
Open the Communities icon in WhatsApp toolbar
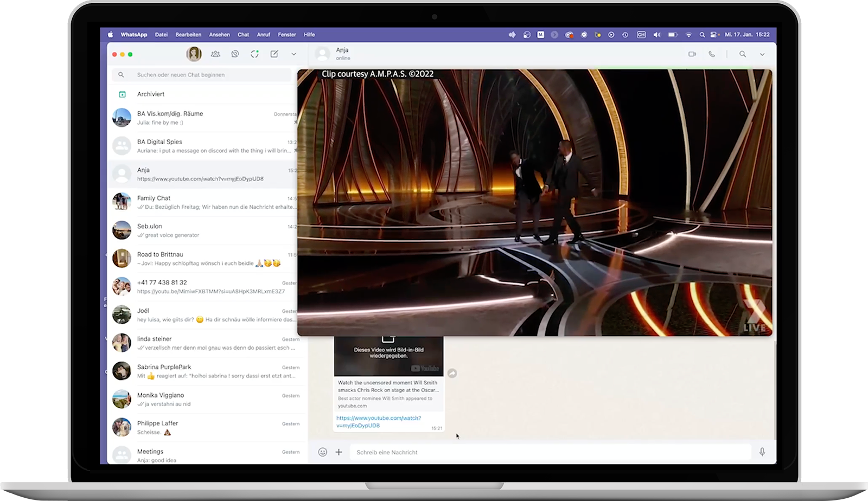[x=215, y=54]
